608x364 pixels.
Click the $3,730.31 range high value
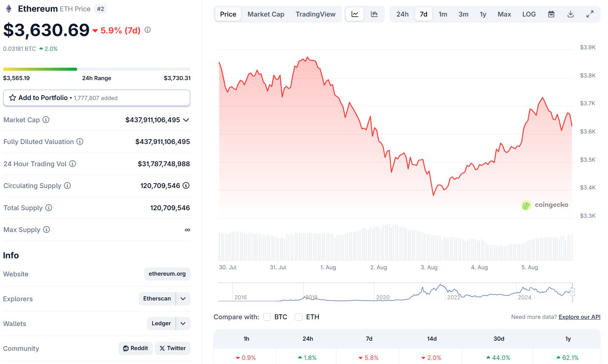tap(177, 78)
